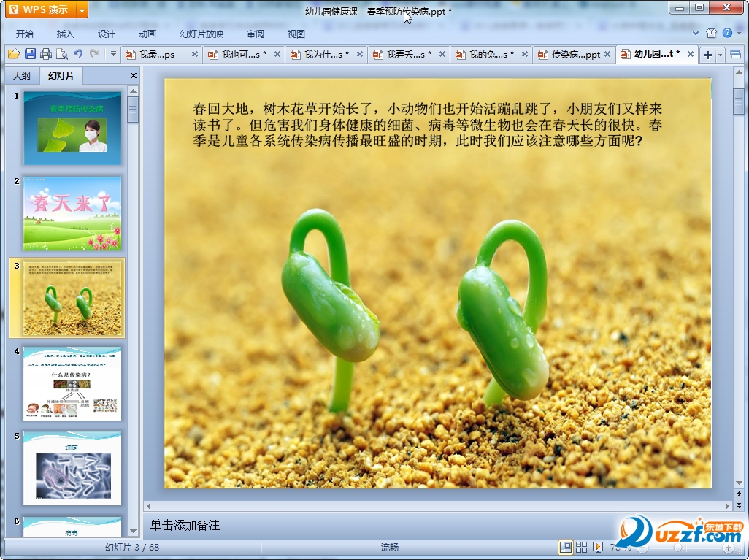749x560 pixels.
Task: Close the 我的兔...s document tab
Action: point(524,55)
